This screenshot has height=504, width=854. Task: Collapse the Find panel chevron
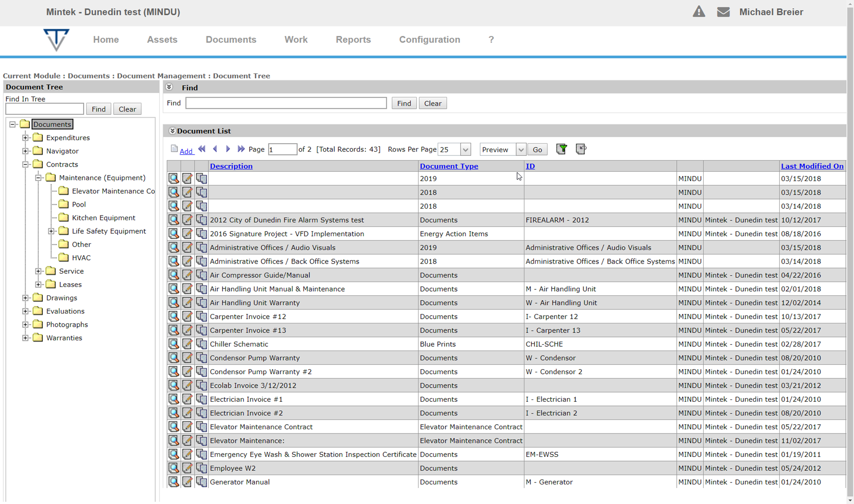click(169, 87)
